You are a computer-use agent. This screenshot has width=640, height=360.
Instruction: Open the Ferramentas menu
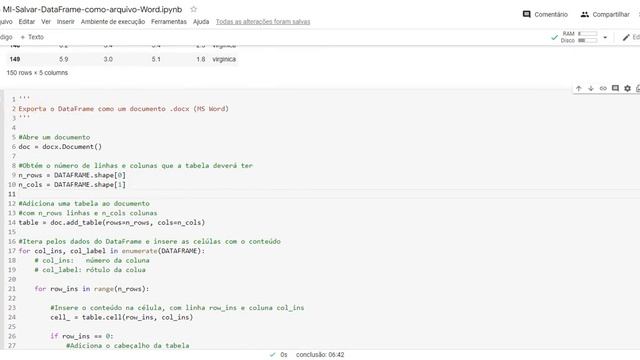(169, 22)
